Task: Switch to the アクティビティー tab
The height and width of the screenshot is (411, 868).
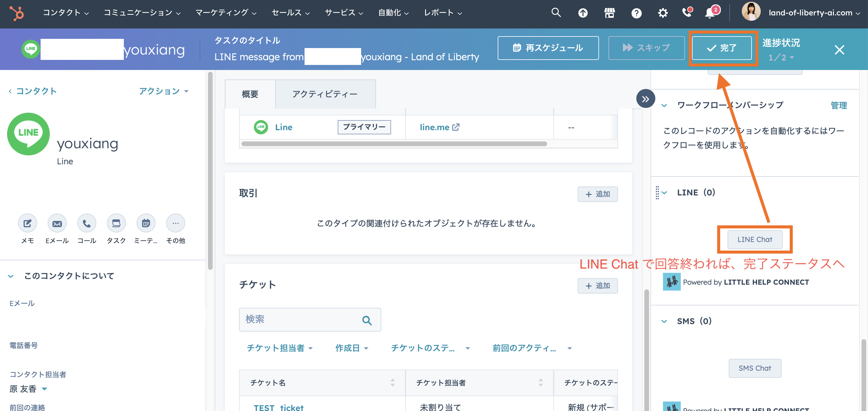Action: (325, 94)
